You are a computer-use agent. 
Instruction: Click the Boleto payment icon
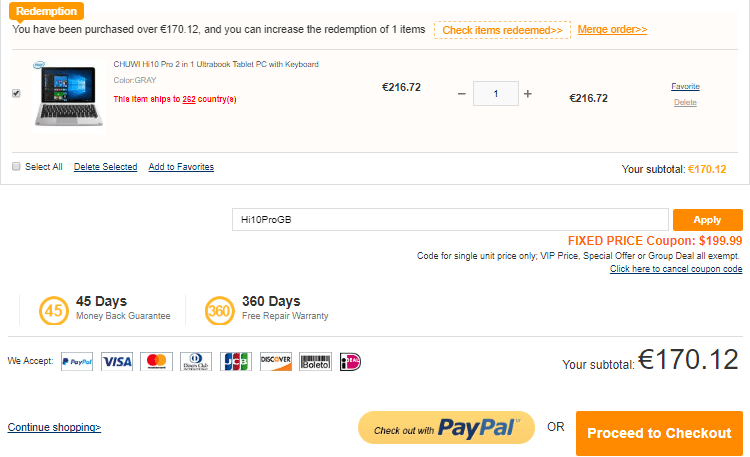click(315, 361)
